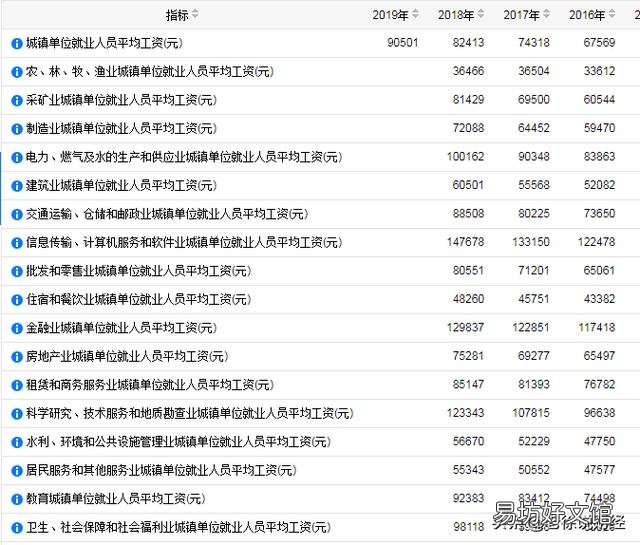Select 制造业城镇单位就业人员平均工资 label
The image size is (640, 545).
coord(121,129)
